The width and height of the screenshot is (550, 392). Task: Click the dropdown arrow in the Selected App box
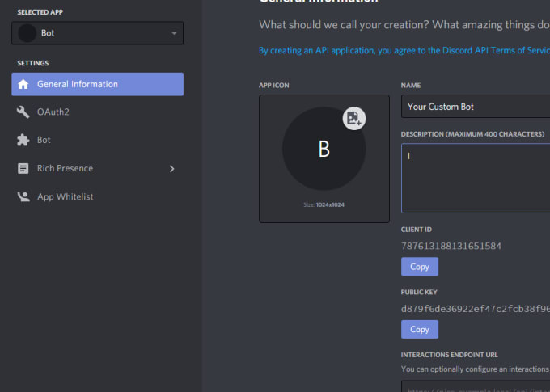(x=174, y=33)
